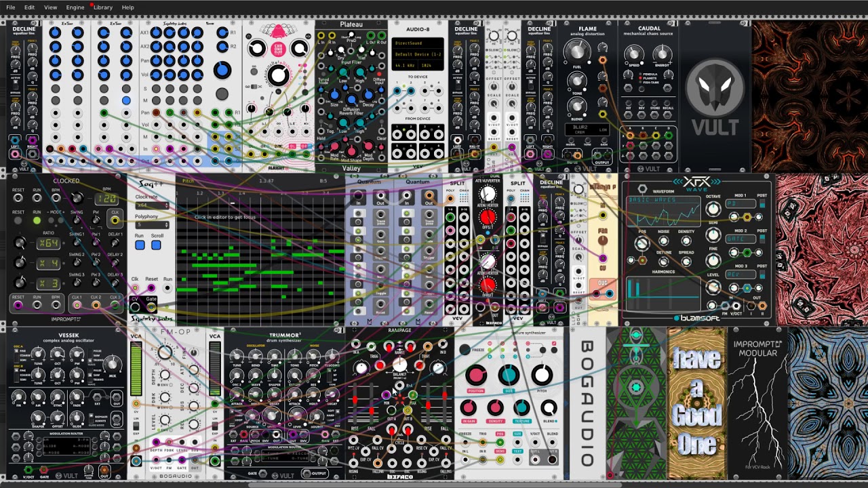868x488 pixels.
Task: Click the mixer's large blue master knob
Action: (x=222, y=70)
